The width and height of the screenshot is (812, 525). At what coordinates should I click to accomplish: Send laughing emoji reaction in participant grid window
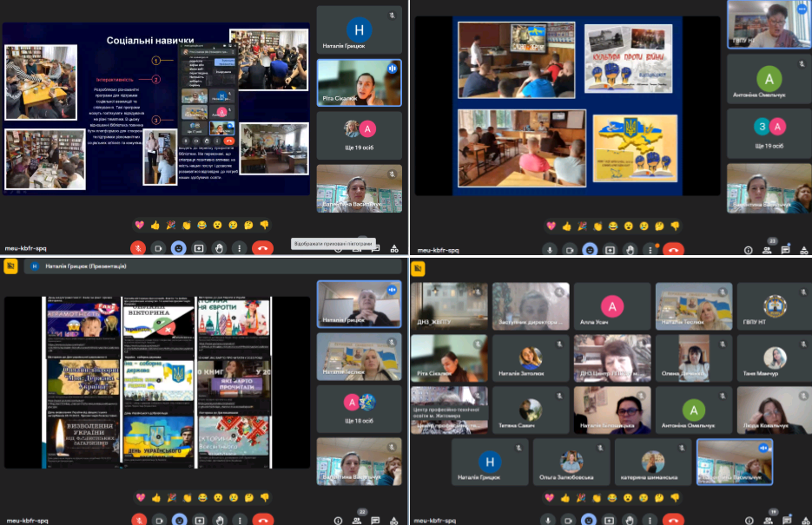[x=612, y=498]
